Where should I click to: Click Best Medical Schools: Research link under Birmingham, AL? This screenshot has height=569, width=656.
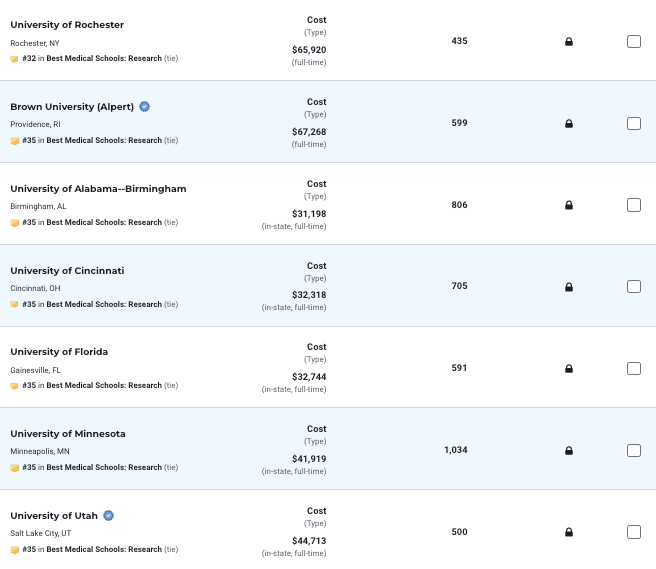coord(104,223)
